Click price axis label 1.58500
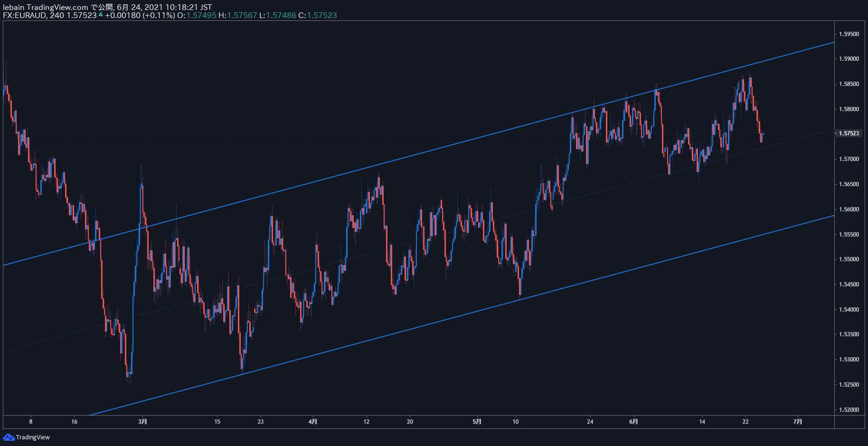This screenshot has height=446, width=868. pyautogui.click(x=849, y=84)
